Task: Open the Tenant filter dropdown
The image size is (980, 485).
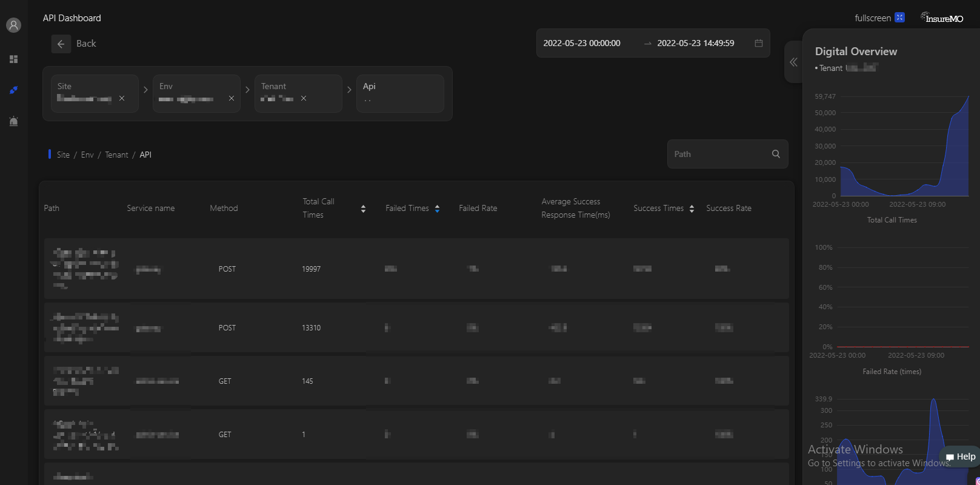Action: pos(298,93)
